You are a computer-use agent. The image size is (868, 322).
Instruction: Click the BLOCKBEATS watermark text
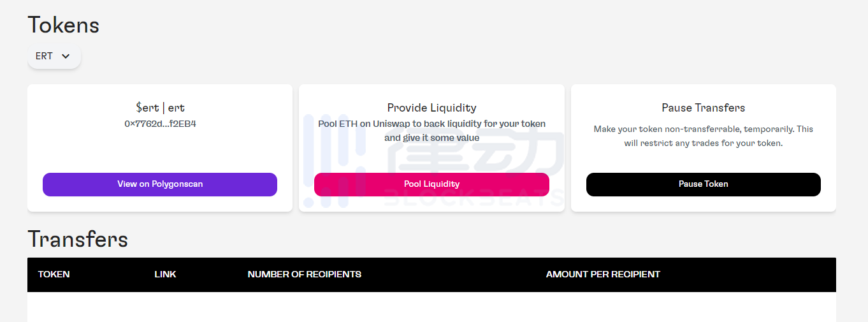tap(475, 198)
